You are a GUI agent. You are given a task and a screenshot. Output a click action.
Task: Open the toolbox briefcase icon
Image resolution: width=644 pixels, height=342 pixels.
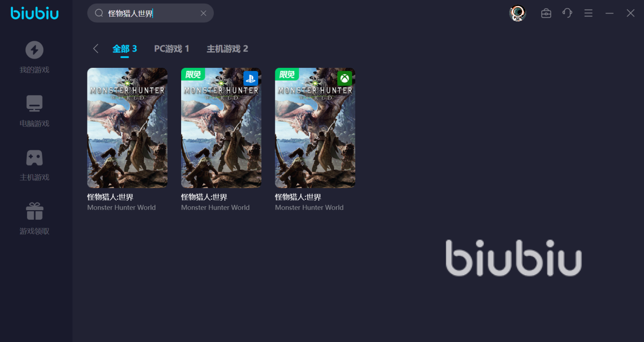[x=546, y=13]
